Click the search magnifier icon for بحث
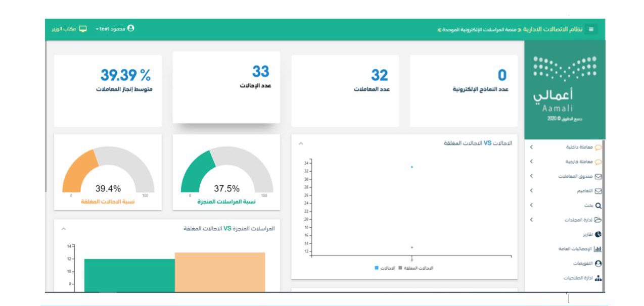Image resolution: width=644 pixels, height=306 pixels. (599, 206)
